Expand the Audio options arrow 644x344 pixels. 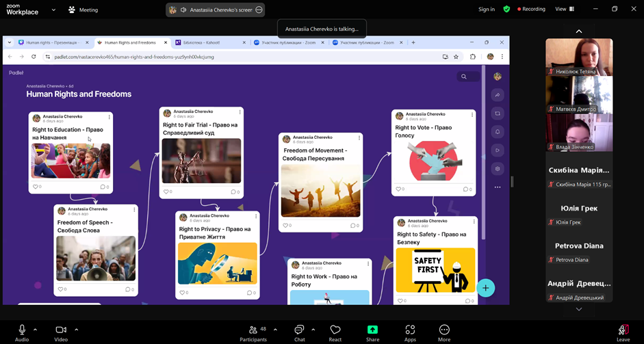pos(35,329)
